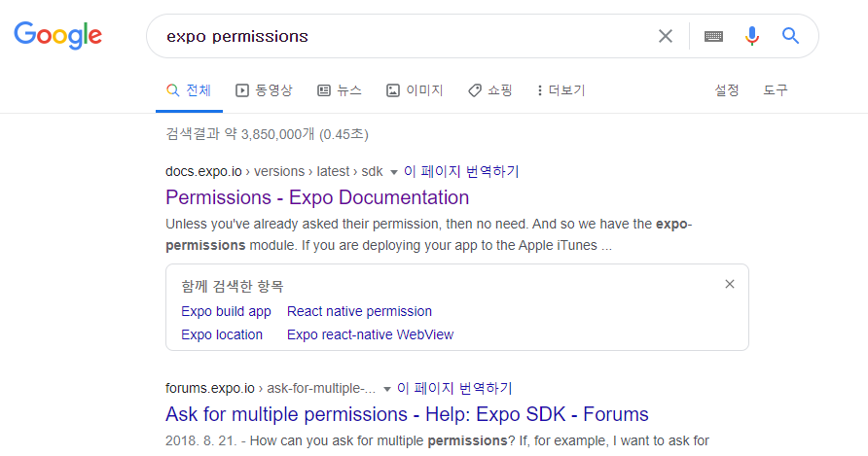868x456 pixels.
Task: Click the blue magnifier search button
Action: coord(790,36)
